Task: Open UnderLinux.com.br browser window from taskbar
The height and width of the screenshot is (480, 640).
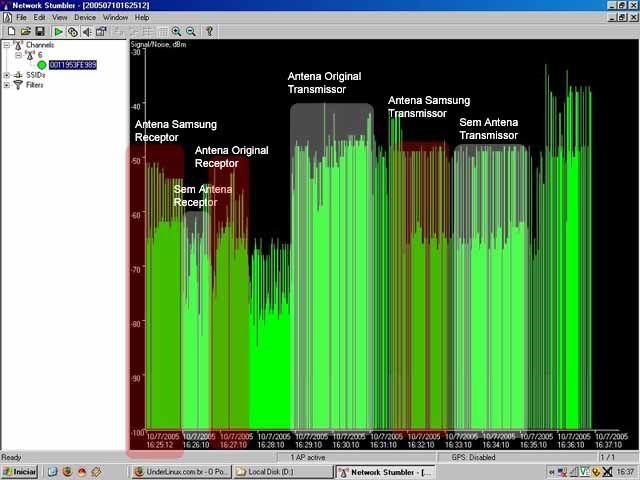Action: coord(180,472)
